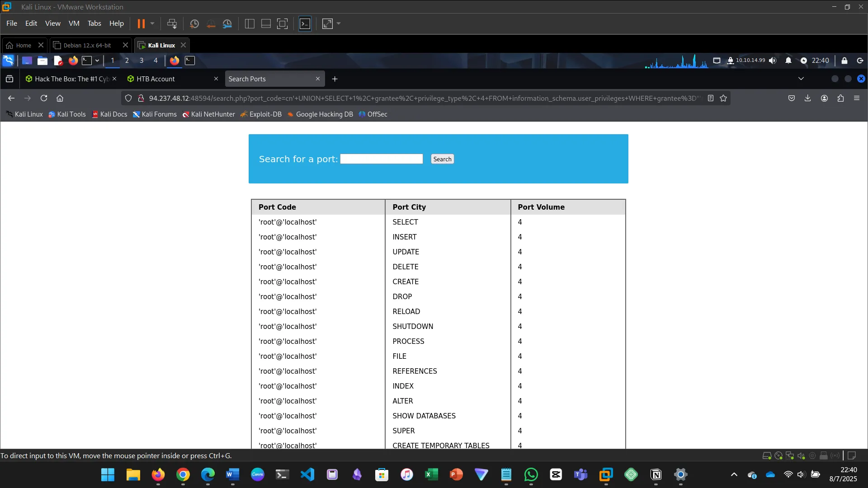
Task: Open the VM menu
Action: 74,23
